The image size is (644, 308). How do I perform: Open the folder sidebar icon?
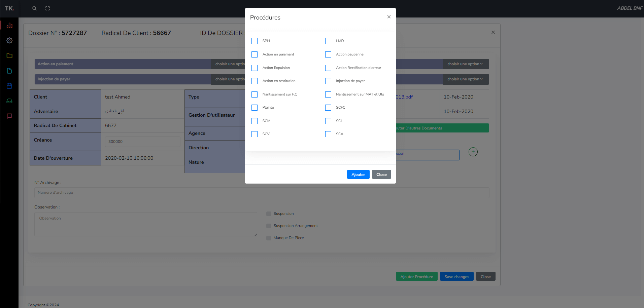9,55
